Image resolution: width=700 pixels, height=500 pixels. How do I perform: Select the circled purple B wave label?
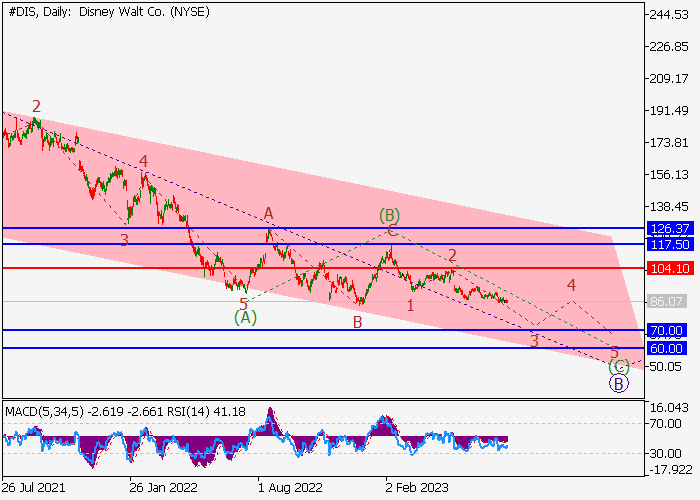(619, 383)
